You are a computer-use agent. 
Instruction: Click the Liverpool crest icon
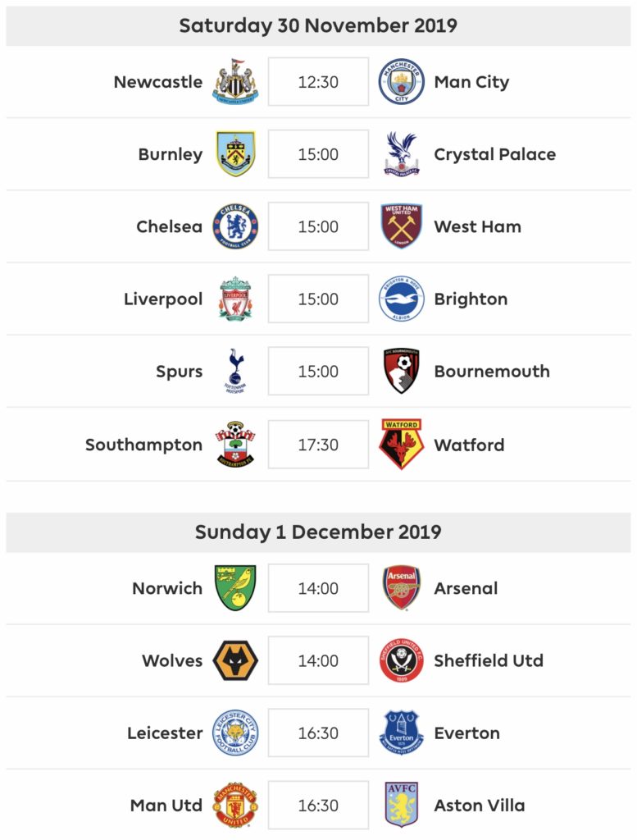point(235,299)
